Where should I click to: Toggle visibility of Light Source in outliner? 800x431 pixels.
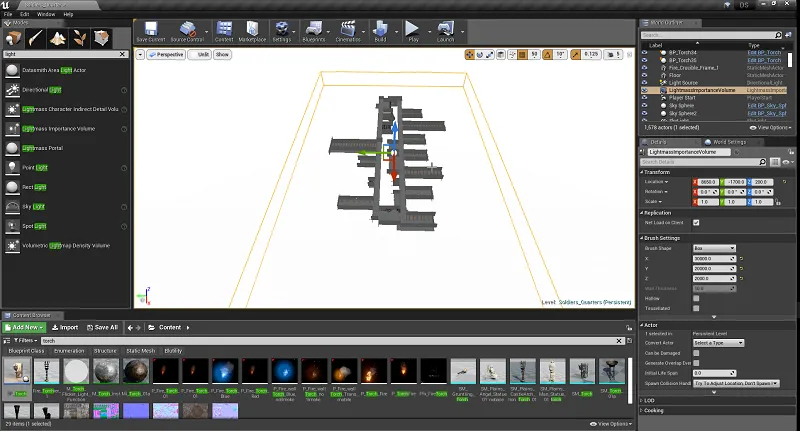click(x=644, y=83)
